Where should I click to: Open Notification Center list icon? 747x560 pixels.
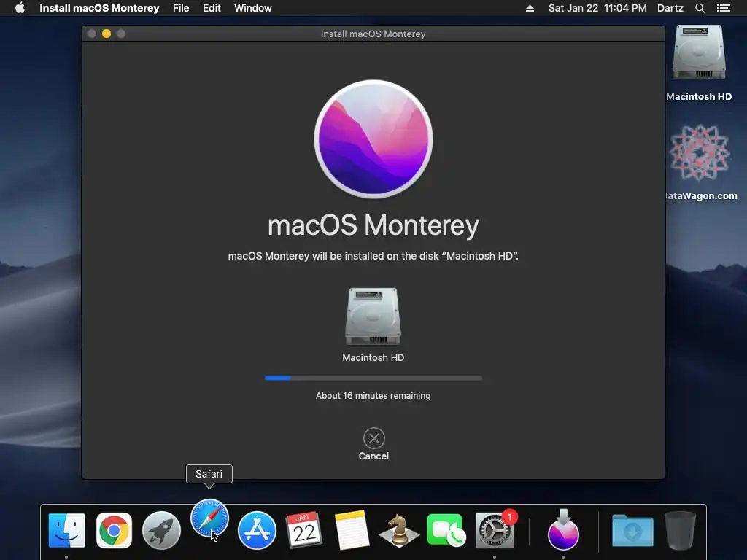[724, 8]
